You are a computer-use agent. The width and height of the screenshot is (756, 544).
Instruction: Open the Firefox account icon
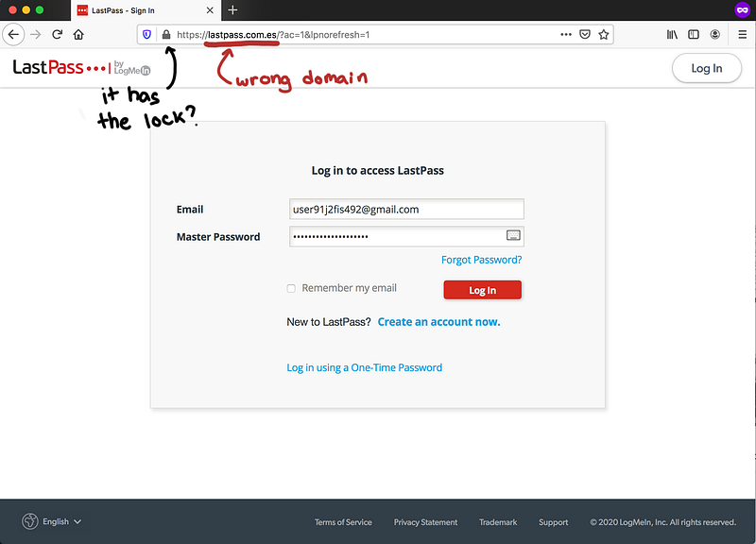coord(715,35)
